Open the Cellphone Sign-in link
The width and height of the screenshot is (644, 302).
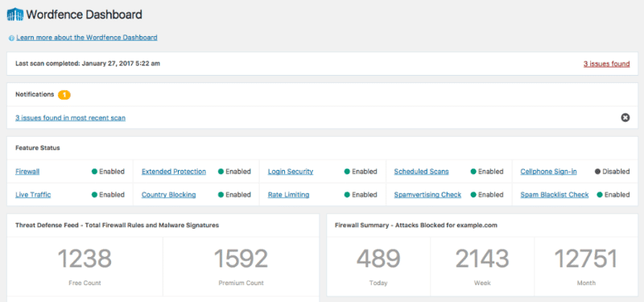549,172
